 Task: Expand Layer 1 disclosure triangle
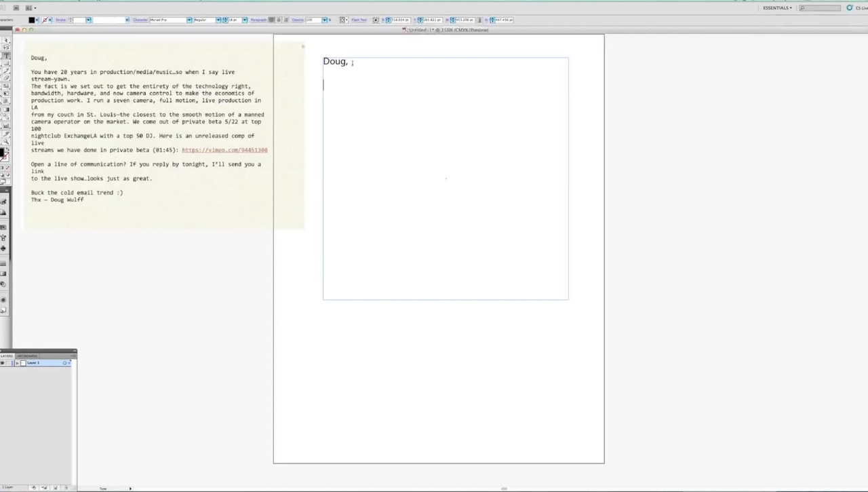pos(17,363)
